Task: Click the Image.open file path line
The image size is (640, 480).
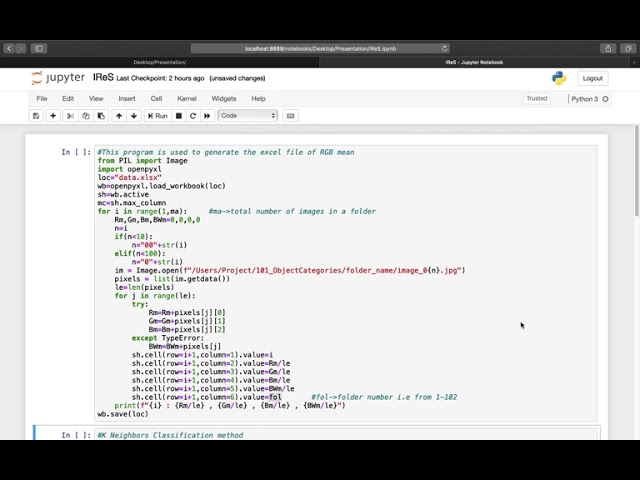Action: (290, 270)
